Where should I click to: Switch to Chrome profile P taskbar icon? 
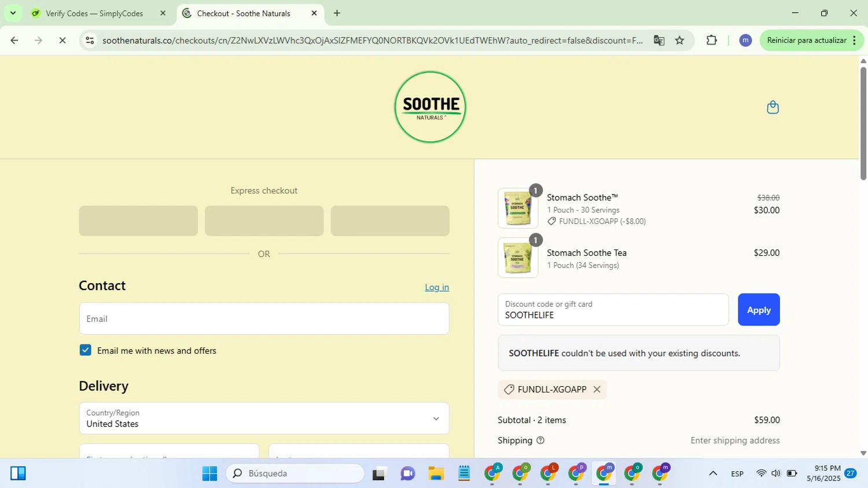[x=576, y=474]
